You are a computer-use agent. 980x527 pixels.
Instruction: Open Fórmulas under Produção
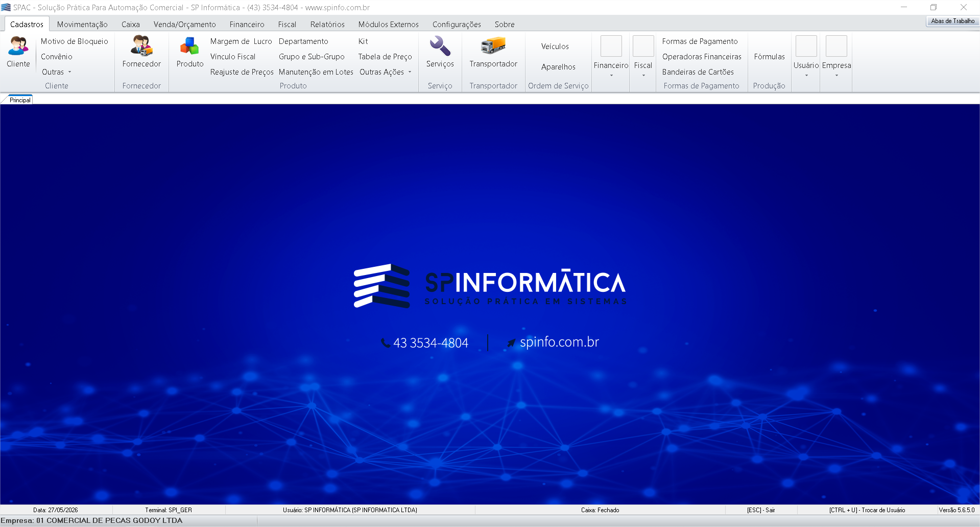click(x=769, y=57)
